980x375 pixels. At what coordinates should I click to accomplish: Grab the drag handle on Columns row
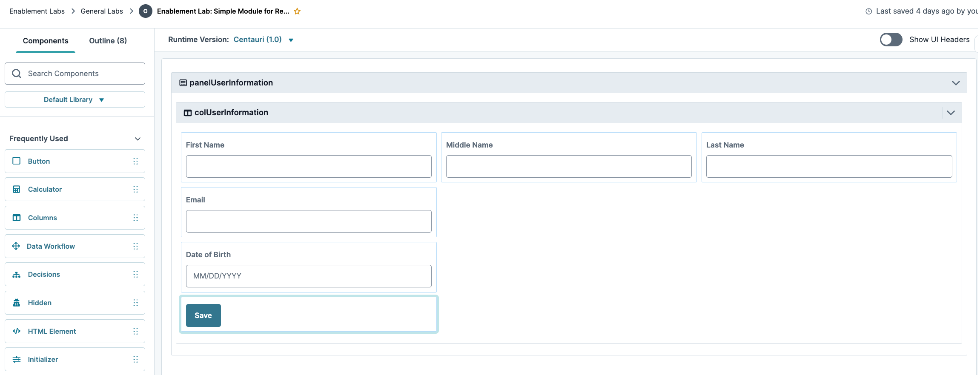tap(135, 218)
